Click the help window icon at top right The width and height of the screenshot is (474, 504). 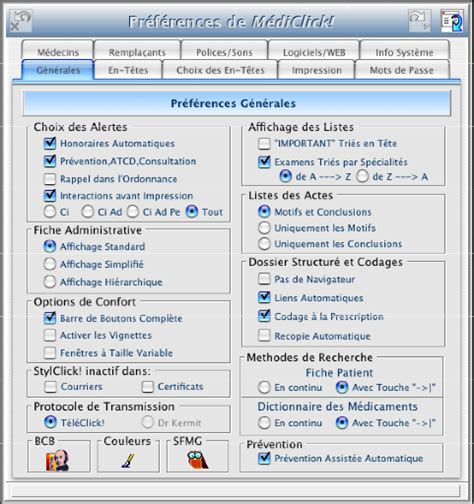(x=452, y=21)
